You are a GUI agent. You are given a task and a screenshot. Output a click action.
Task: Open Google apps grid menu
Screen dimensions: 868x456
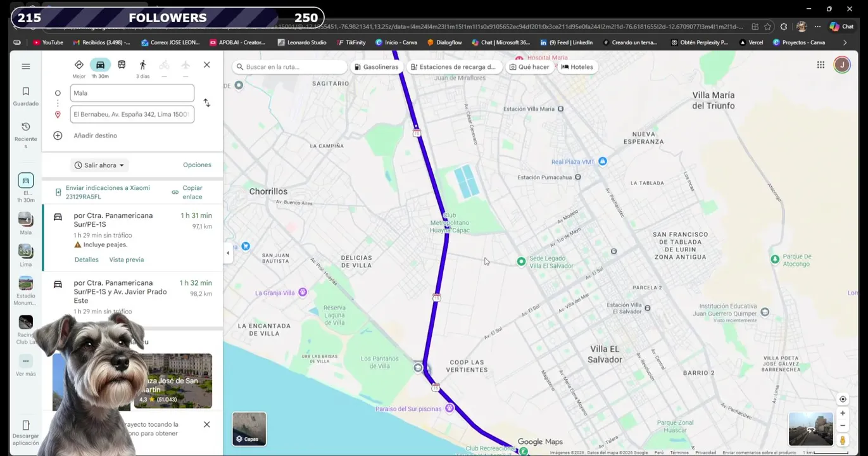(821, 65)
